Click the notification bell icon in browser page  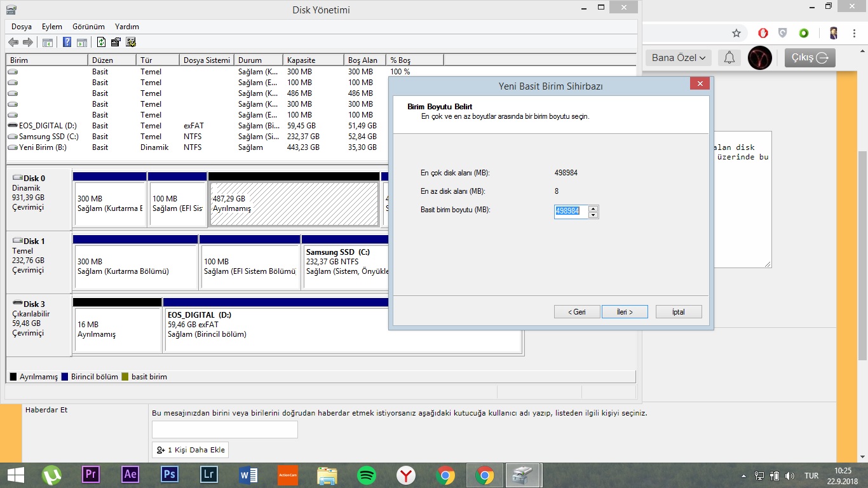click(729, 58)
